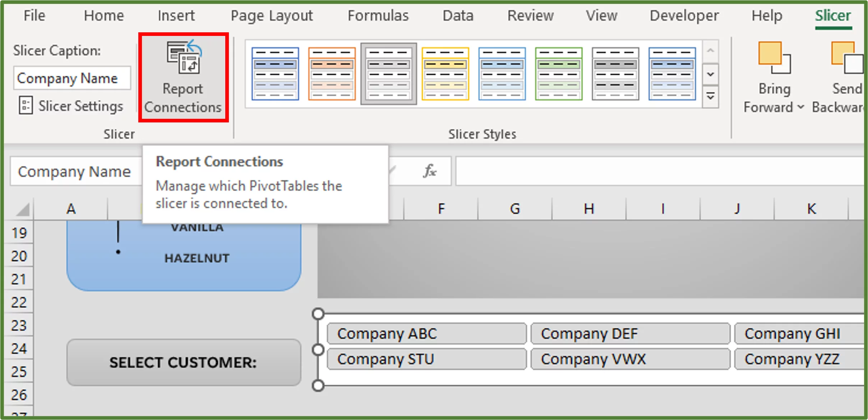This screenshot has width=868, height=420.
Task: Toggle Company VWX selection
Action: coord(629,359)
